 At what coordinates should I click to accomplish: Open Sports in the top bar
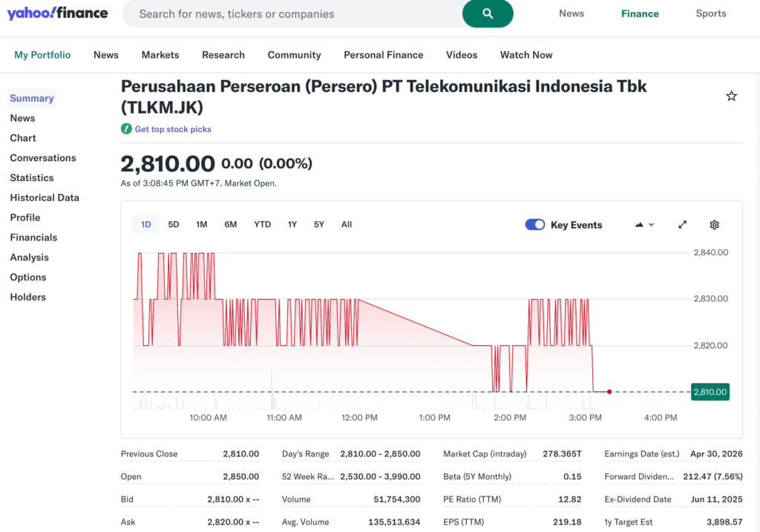tap(711, 13)
